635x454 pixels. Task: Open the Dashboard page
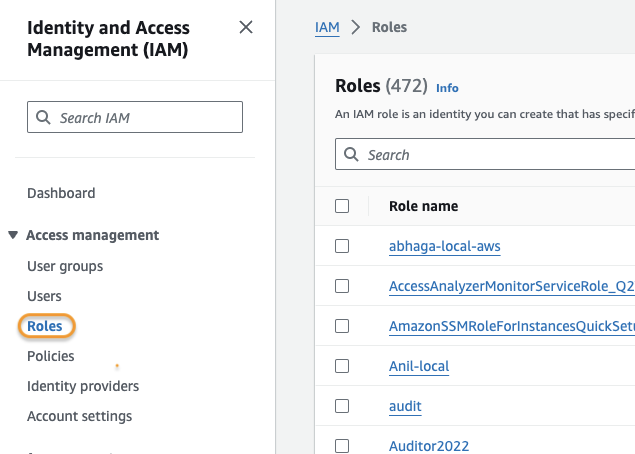coord(61,193)
